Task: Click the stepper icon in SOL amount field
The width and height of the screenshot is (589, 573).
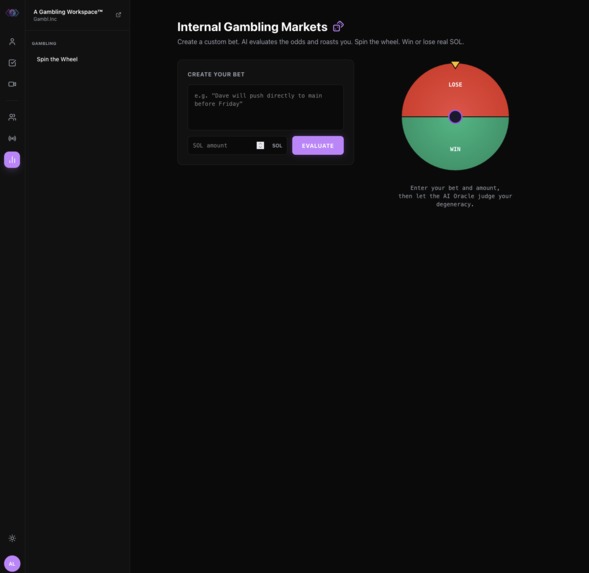Action: [x=260, y=145]
